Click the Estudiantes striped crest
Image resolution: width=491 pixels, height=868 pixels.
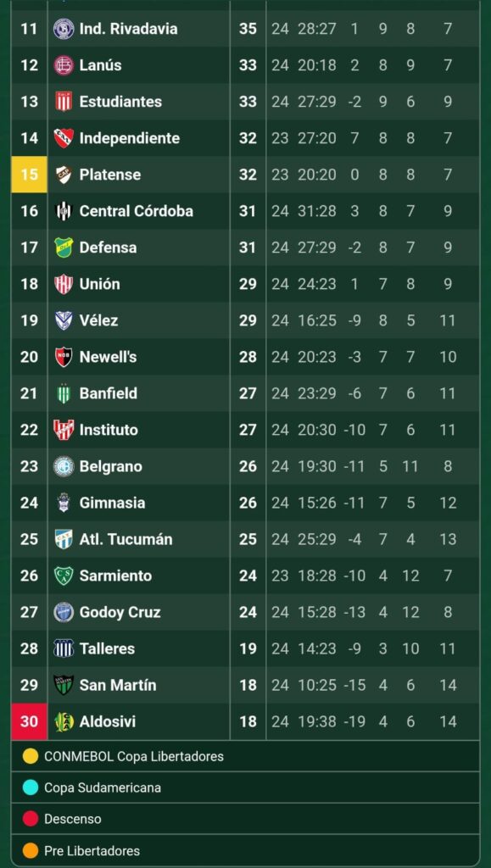(64, 102)
